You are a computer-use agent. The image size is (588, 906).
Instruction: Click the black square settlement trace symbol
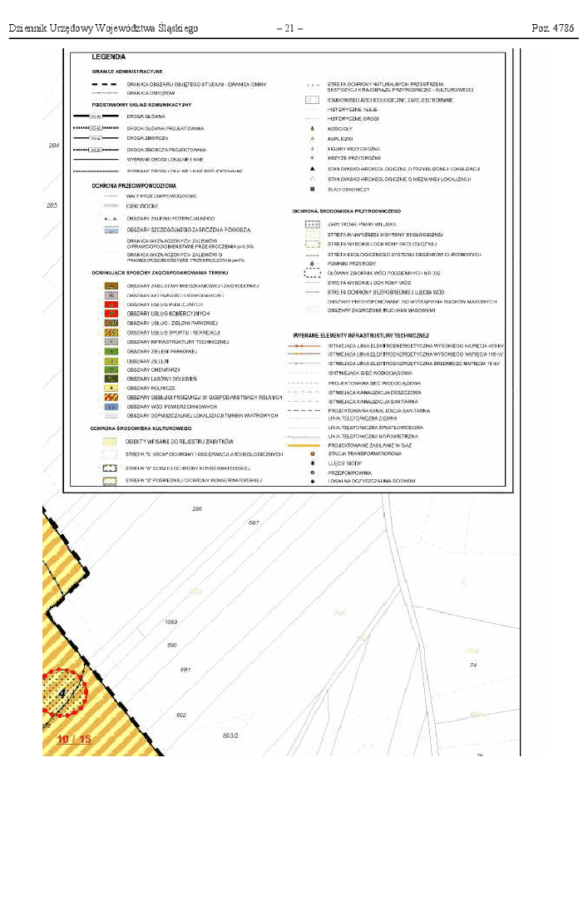[x=313, y=189]
